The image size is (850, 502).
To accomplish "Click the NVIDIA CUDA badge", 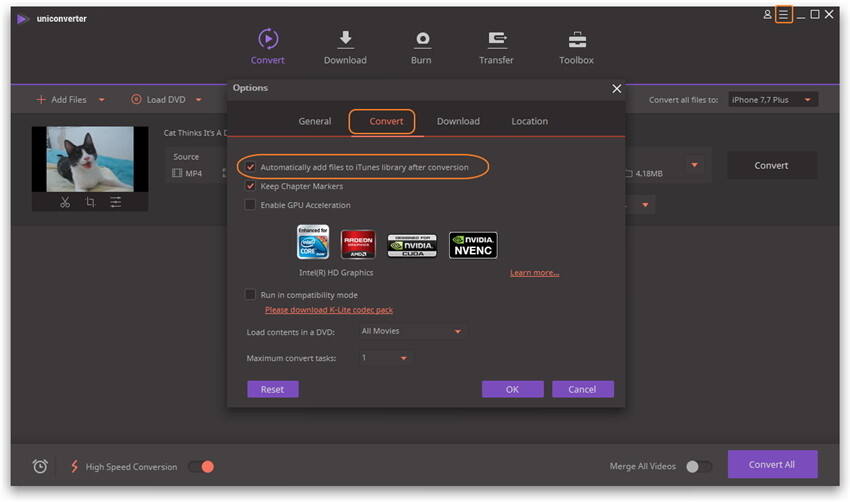I will 412,246.
